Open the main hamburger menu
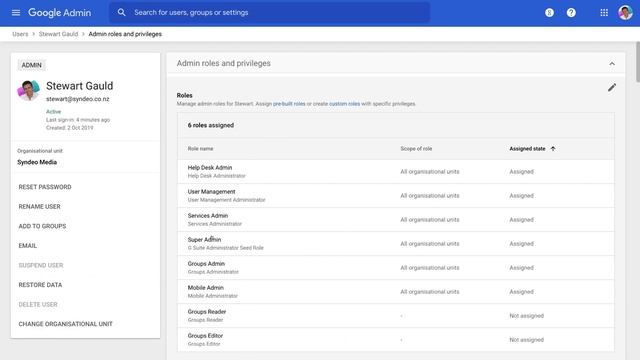 [16, 13]
